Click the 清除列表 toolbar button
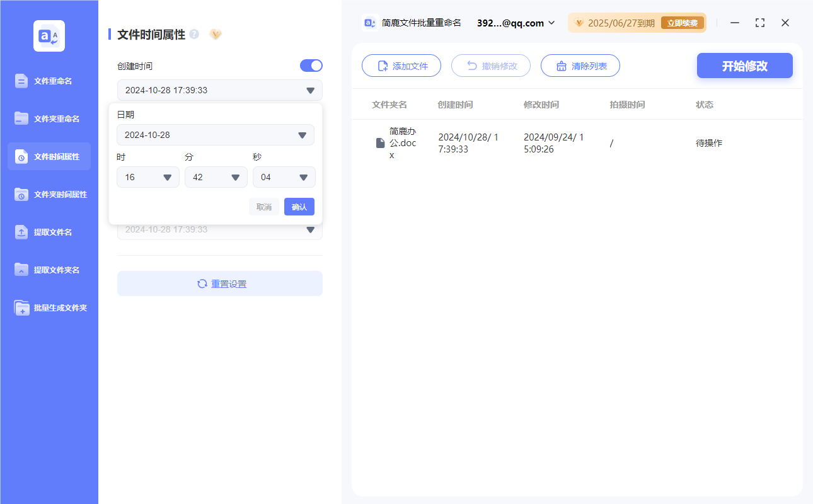Screen dimensions: 813x504 580,66
